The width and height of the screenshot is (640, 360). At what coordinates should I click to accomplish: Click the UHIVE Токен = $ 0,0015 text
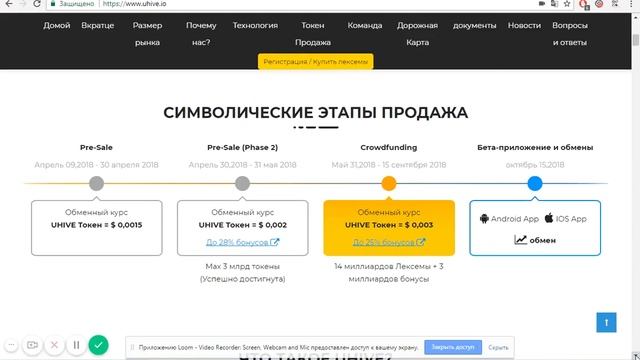pos(97,225)
